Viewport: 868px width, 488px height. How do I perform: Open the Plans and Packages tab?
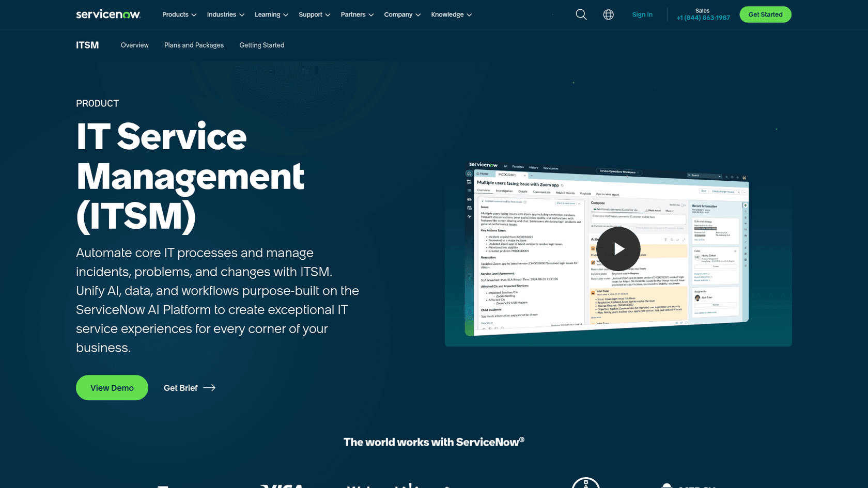[194, 45]
